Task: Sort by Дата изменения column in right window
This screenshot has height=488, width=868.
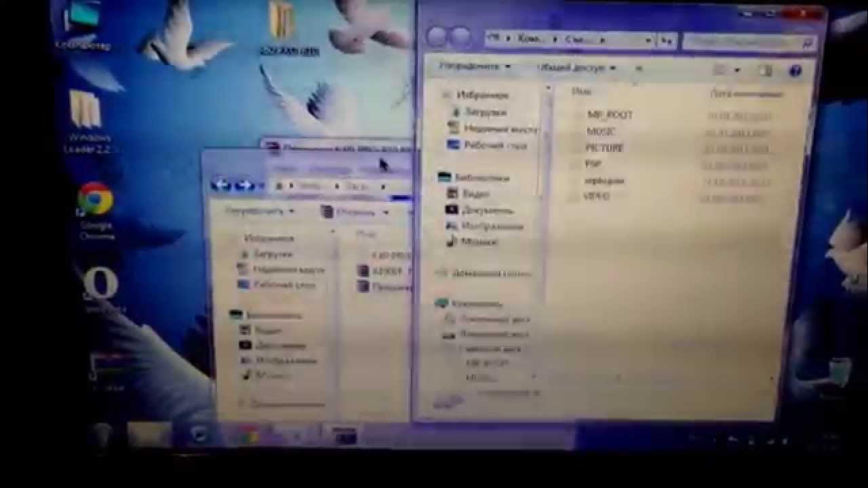Action: coord(745,94)
